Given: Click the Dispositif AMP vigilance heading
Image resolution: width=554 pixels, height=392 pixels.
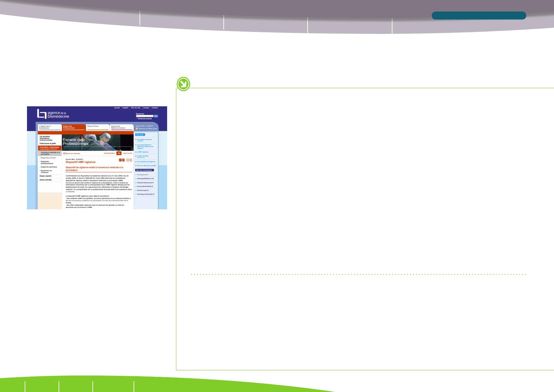Looking at the screenshot, I should click(x=81, y=162).
